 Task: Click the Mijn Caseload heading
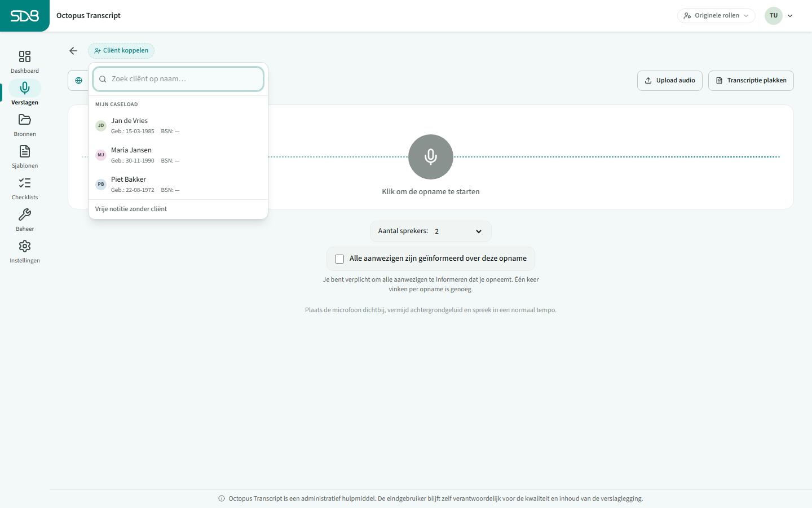(117, 104)
